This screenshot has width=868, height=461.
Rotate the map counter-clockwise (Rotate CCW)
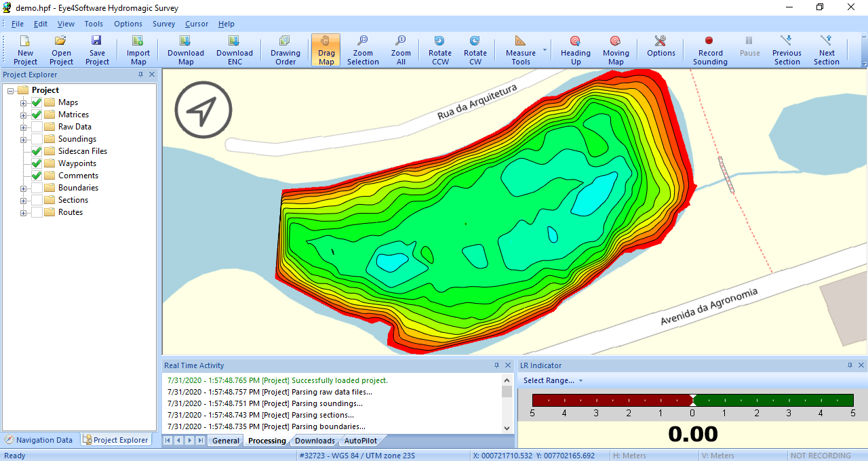coord(439,50)
